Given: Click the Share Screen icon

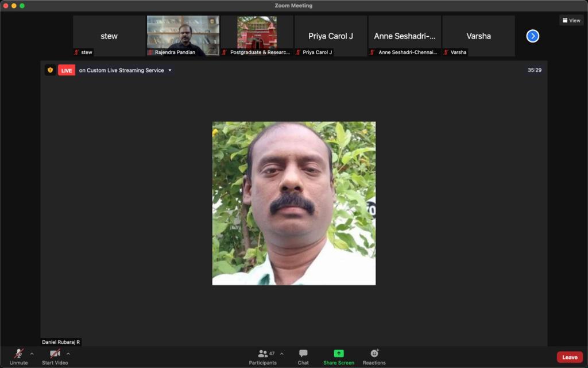Looking at the screenshot, I should click(339, 354).
